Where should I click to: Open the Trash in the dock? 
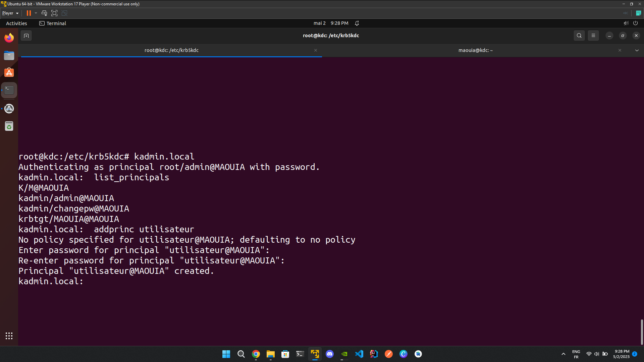(9, 126)
